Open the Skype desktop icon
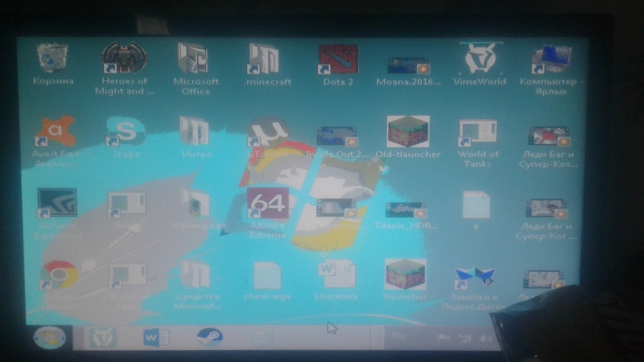This screenshot has width=644, height=362. (x=126, y=132)
